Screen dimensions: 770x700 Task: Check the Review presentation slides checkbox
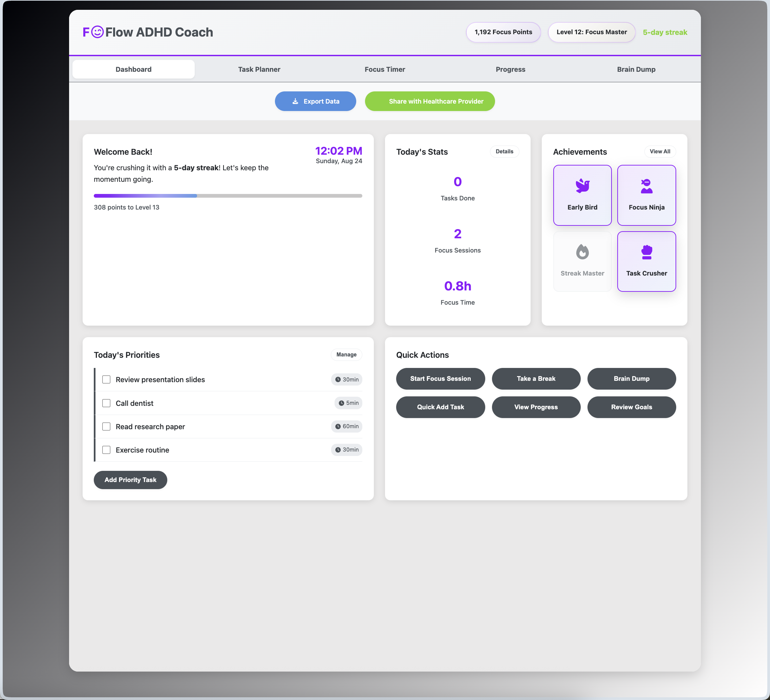tap(106, 379)
